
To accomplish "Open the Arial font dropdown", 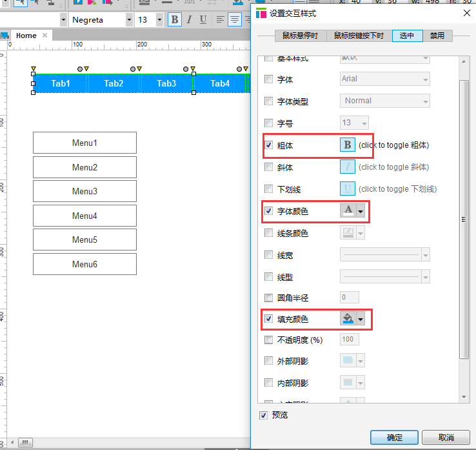I will tap(384, 79).
